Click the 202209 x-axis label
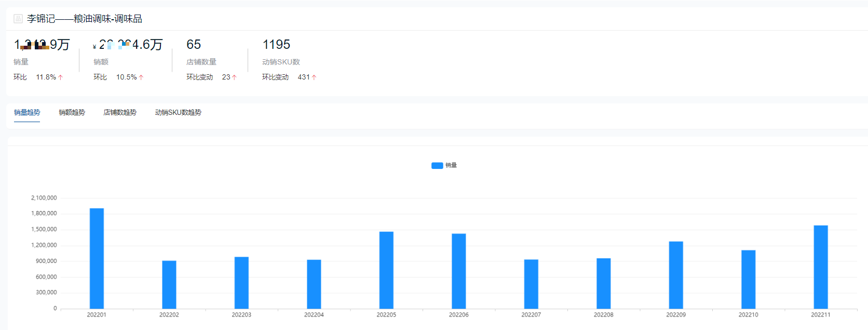The height and width of the screenshot is (330, 868). (676, 315)
